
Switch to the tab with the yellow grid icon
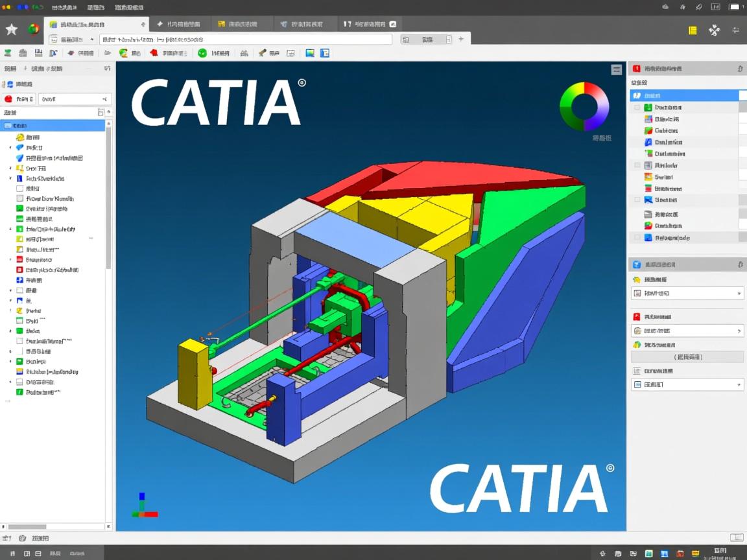click(238, 24)
